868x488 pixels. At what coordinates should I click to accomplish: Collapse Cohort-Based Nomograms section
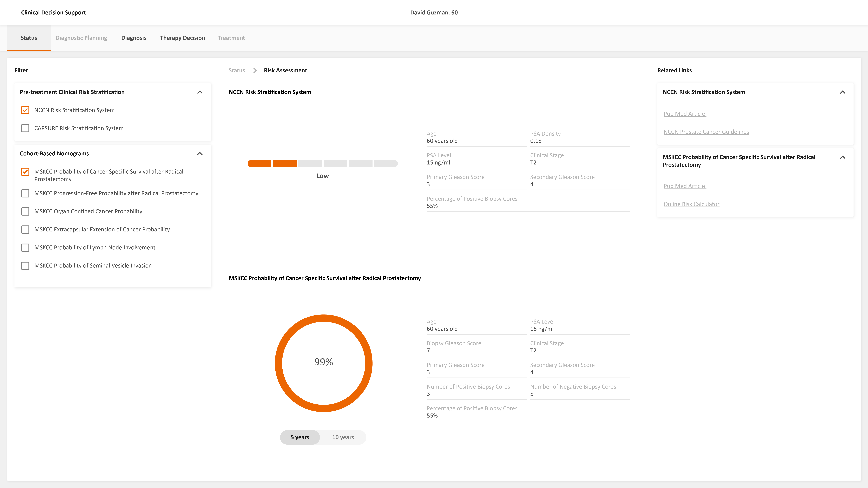200,154
